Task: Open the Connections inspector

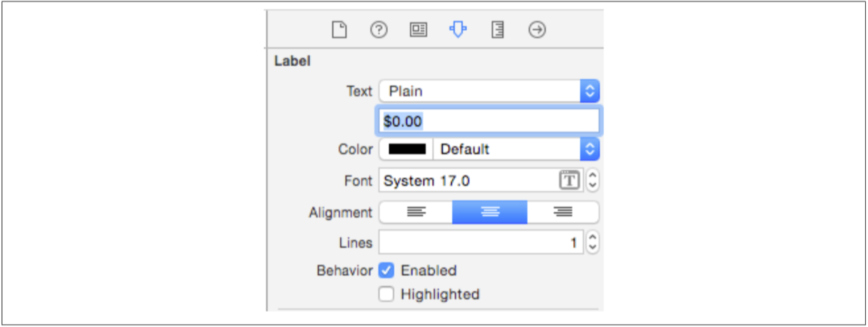Action: coord(537,30)
